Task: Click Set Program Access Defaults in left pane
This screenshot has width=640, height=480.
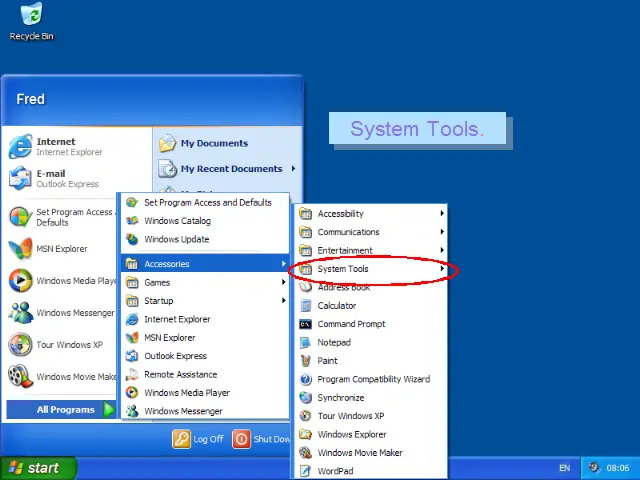Action: pyautogui.click(x=60, y=217)
